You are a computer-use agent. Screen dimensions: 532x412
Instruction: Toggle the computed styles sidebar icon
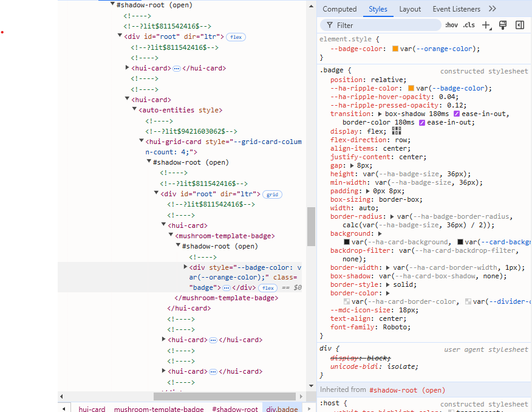520,25
